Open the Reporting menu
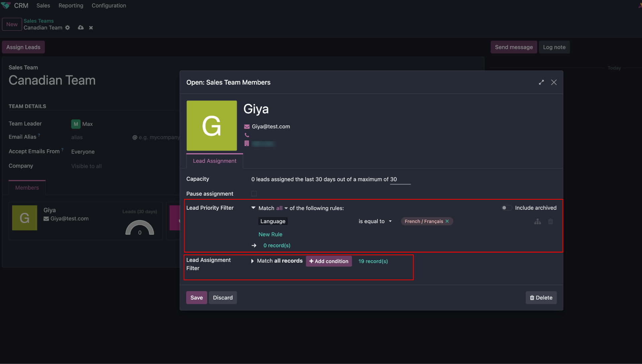The image size is (642, 364). [x=71, y=6]
